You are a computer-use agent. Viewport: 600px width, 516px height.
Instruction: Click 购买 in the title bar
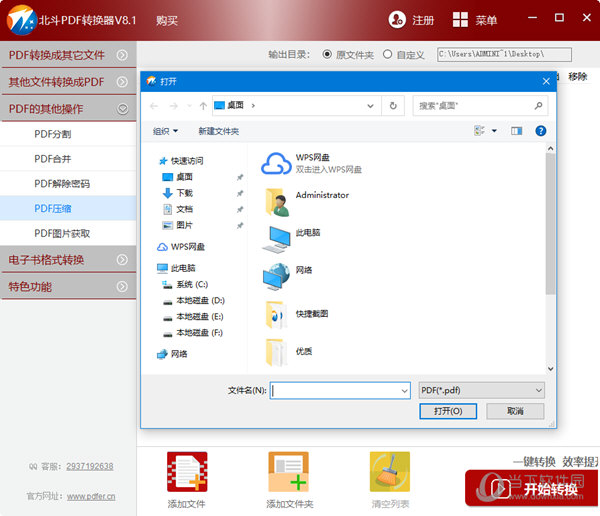(166, 20)
